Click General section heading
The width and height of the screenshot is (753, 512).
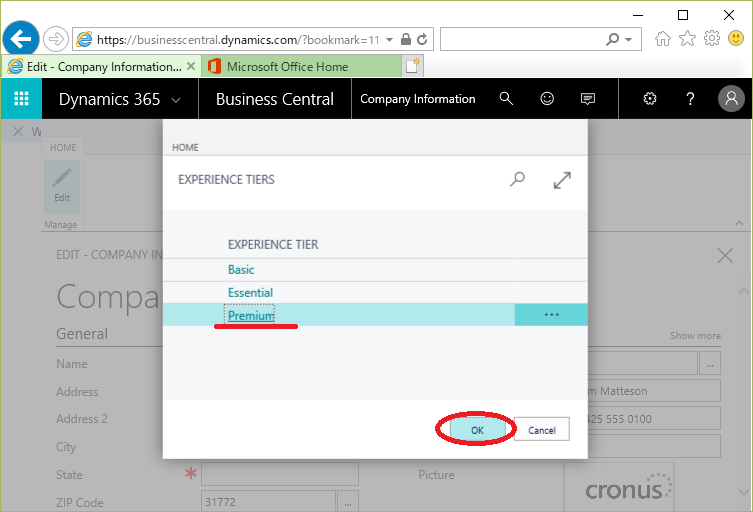82,334
